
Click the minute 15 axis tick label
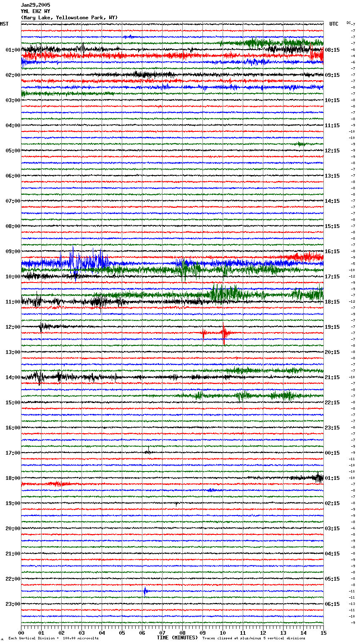pyautogui.click(x=323, y=633)
